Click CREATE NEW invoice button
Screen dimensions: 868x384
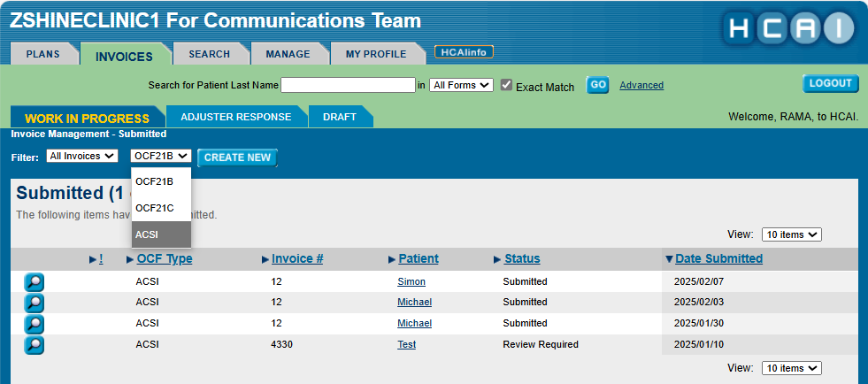tap(237, 157)
